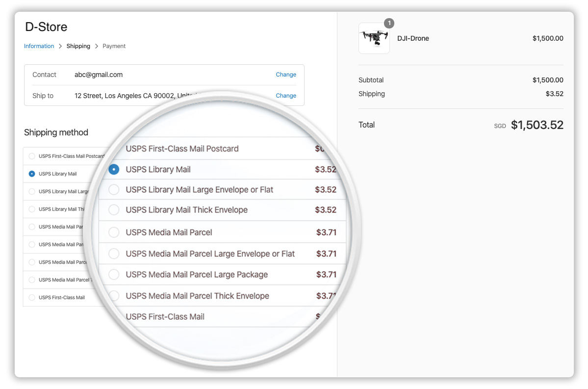
Task: Change the contact email
Action: pyautogui.click(x=286, y=75)
